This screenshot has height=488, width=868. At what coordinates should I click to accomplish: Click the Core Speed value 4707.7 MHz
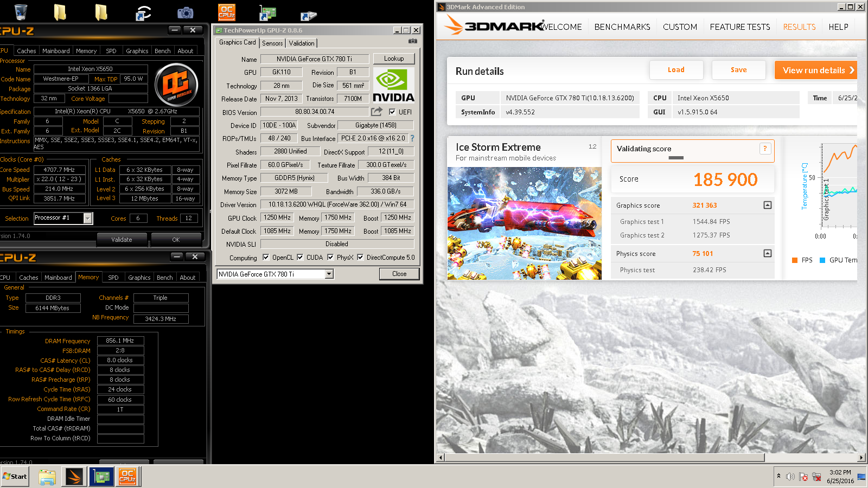[59, 170]
